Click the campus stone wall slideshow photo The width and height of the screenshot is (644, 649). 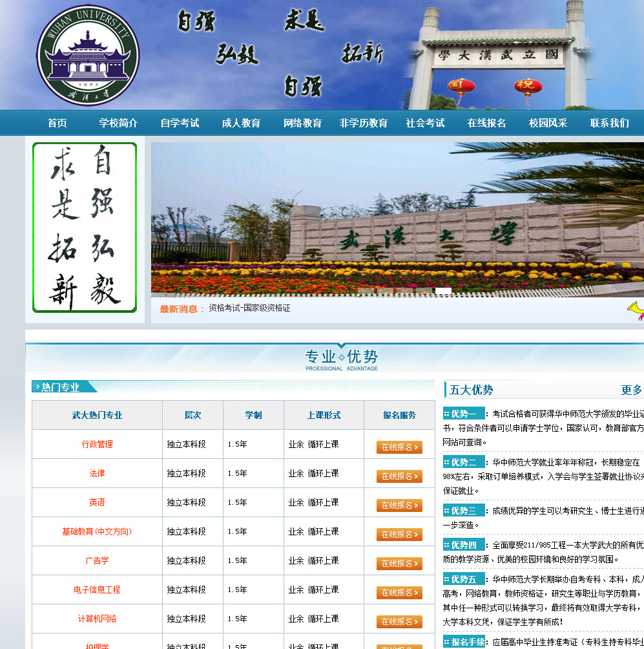(x=397, y=219)
